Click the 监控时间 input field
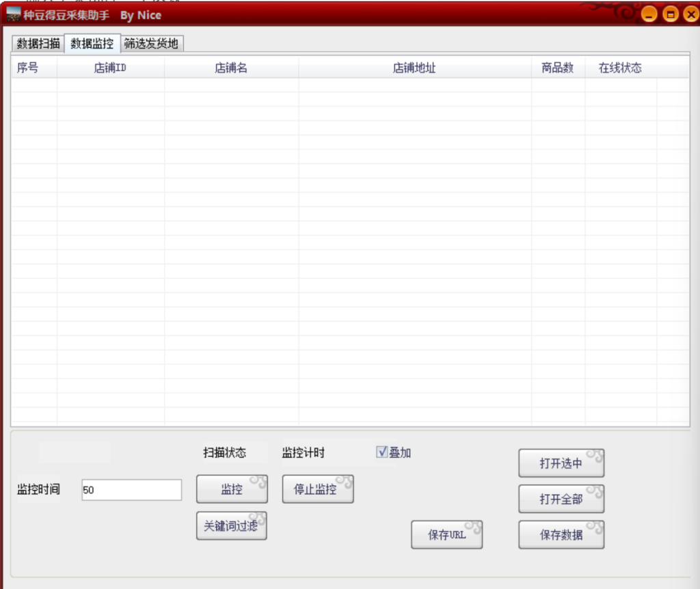Viewport: 700px width, 589px height. tap(131, 489)
